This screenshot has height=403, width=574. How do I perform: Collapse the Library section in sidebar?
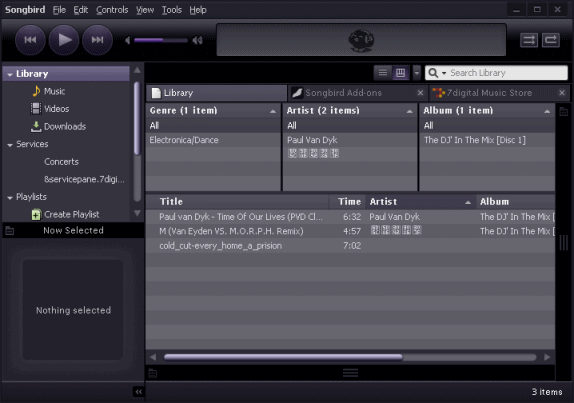click(10, 74)
